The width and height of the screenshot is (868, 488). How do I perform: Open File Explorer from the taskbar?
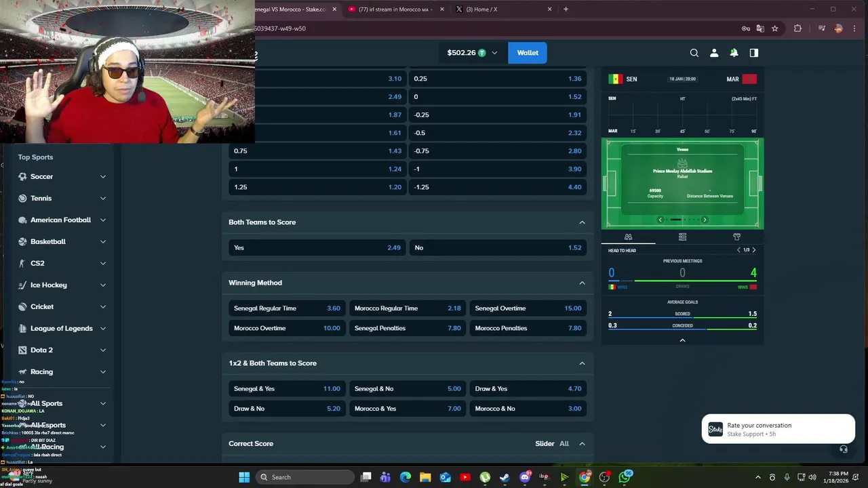[x=425, y=477]
